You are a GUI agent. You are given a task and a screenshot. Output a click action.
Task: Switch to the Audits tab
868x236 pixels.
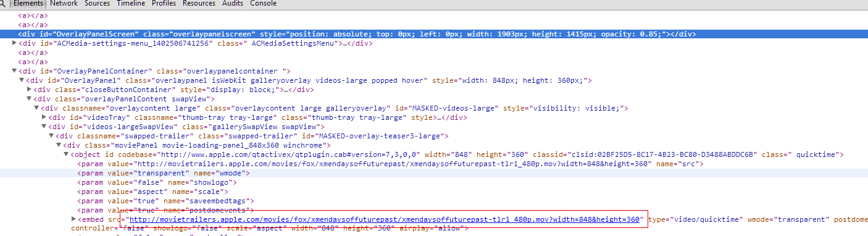(233, 3)
